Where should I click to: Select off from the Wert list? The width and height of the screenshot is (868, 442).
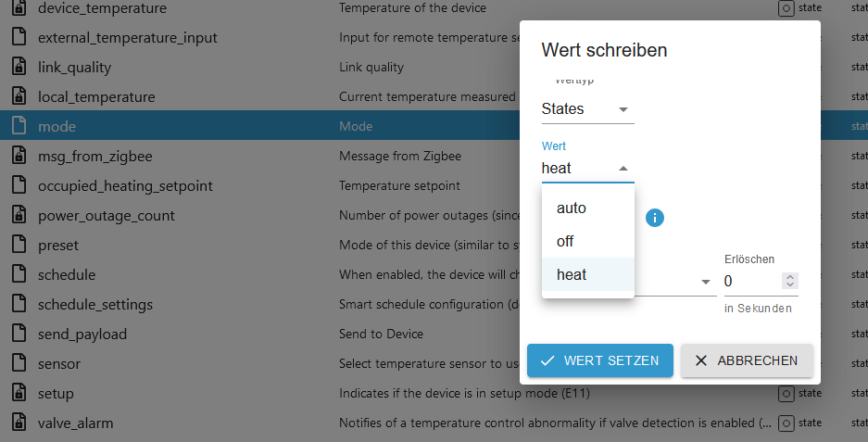pos(588,241)
